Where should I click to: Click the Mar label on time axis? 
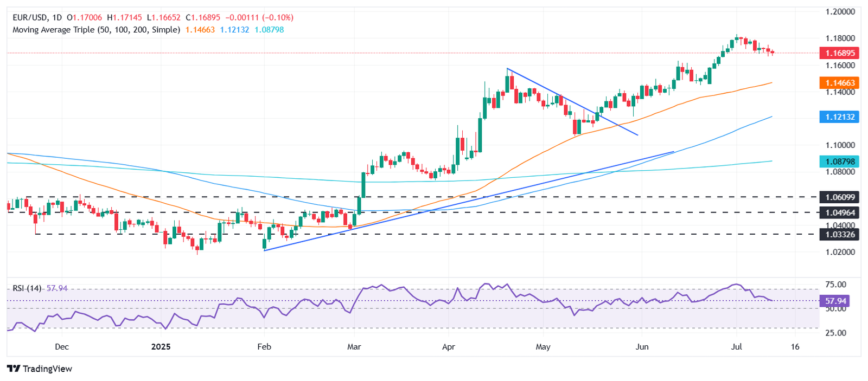[x=354, y=347]
